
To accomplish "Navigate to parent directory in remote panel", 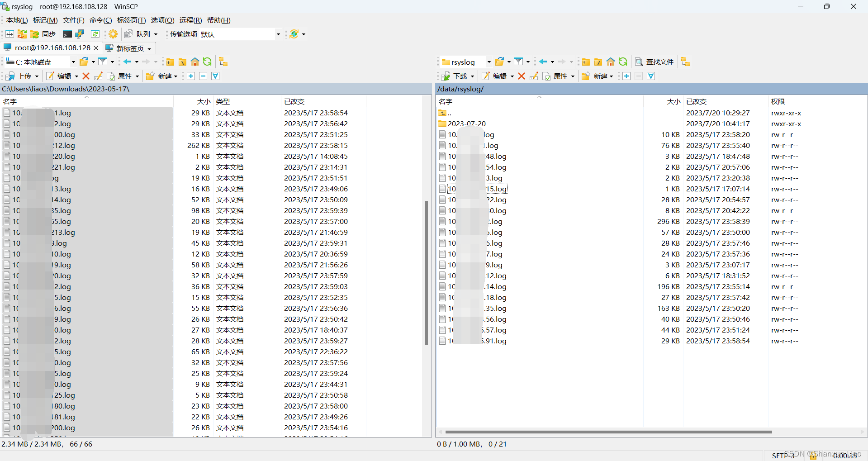I will 586,62.
